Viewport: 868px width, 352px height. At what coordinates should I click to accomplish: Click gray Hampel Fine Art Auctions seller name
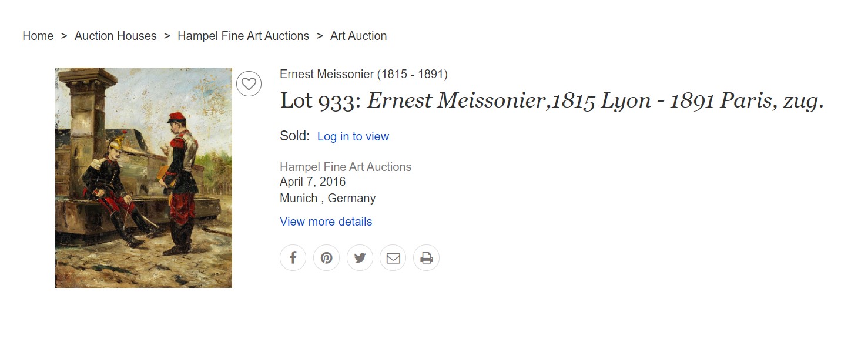tap(346, 167)
